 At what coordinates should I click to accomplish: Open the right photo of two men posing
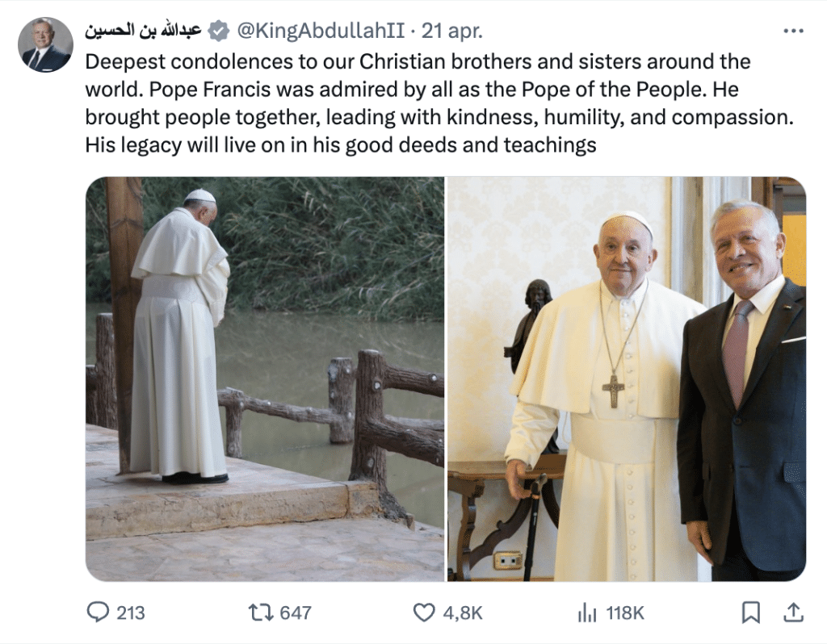pyautogui.click(x=627, y=378)
